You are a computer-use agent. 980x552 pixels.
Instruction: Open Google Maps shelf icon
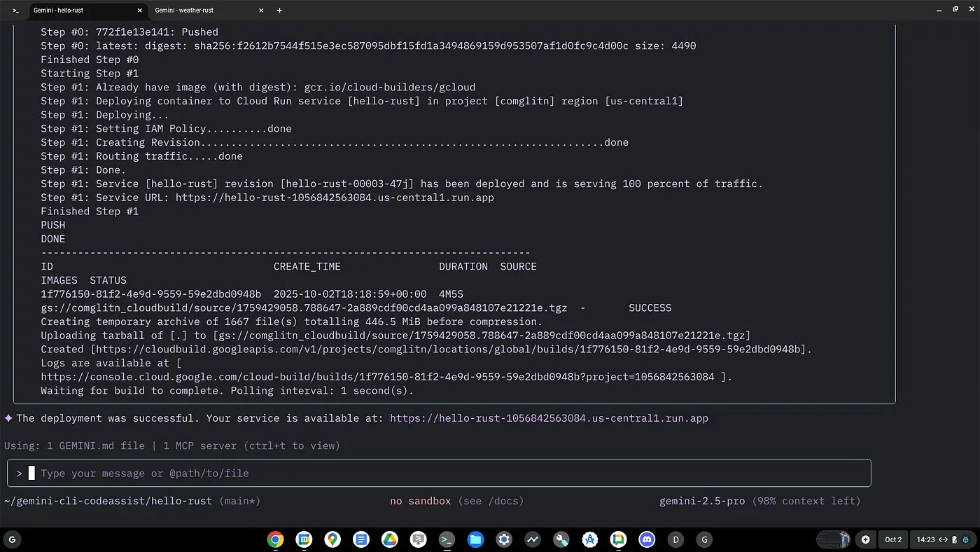point(332,539)
